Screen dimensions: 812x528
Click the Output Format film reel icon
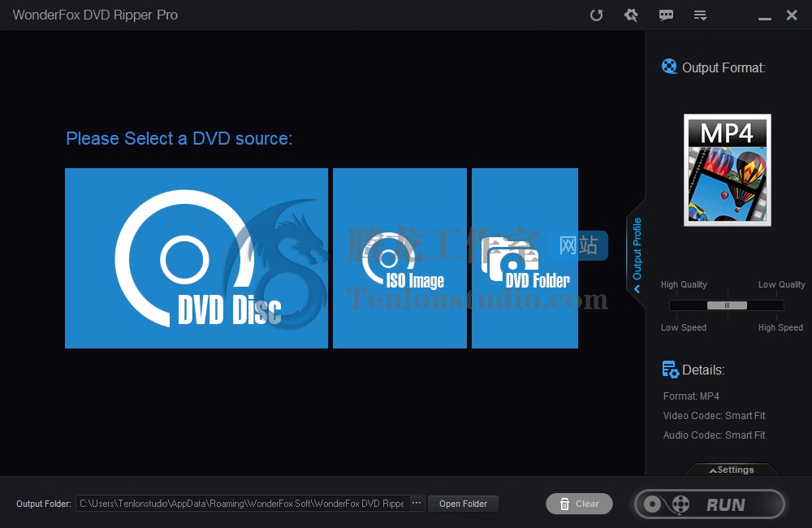pos(669,67)
